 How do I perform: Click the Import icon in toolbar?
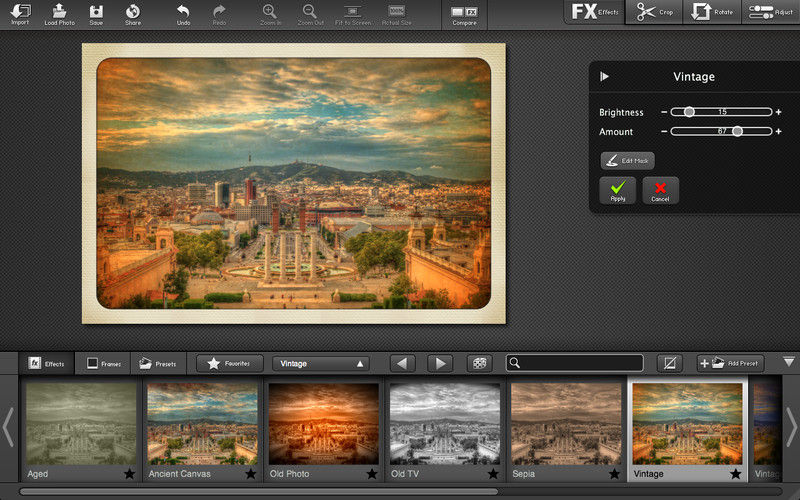click(x=20, y=13)
